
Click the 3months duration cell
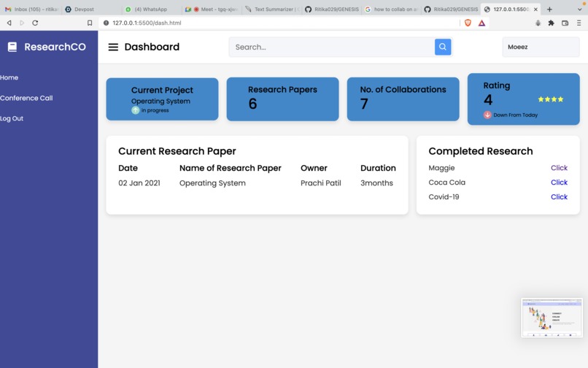[x=376, y=183]
